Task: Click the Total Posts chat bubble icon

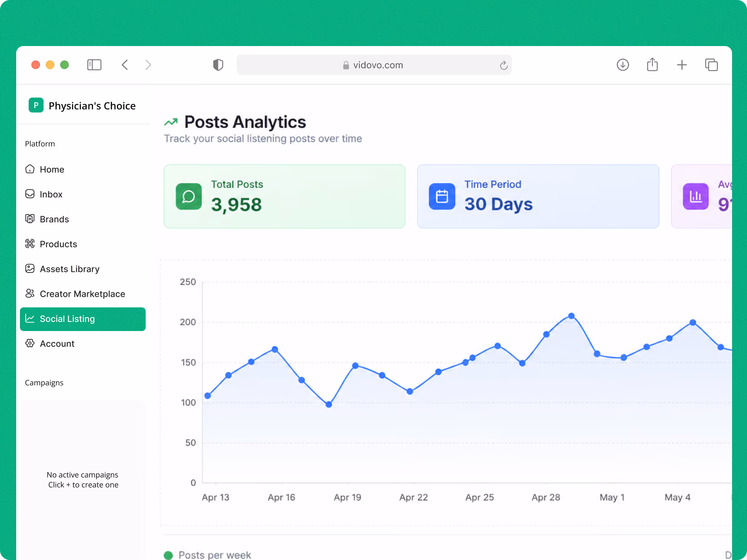Action: (x=189, y=196)
